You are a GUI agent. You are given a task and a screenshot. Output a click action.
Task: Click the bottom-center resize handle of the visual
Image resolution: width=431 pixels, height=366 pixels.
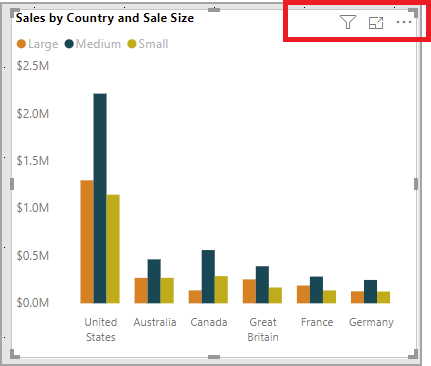point(214,357)
